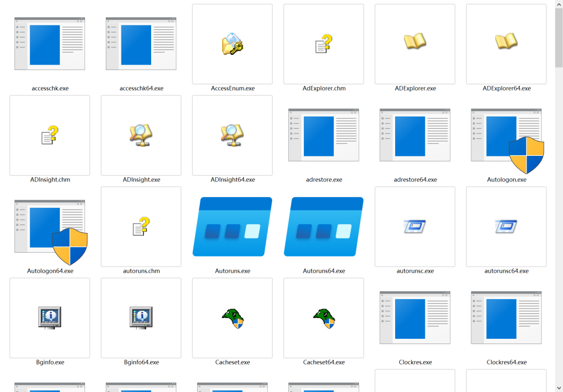Screen dimensions: 563x392
Task: Open the ADInsight.chm help icon
Action: click(50, 136)
